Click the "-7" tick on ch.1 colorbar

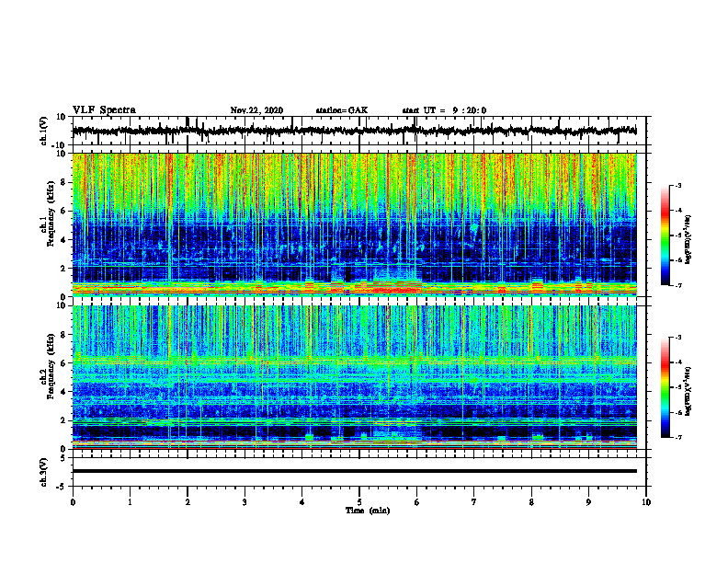point(678,285)
